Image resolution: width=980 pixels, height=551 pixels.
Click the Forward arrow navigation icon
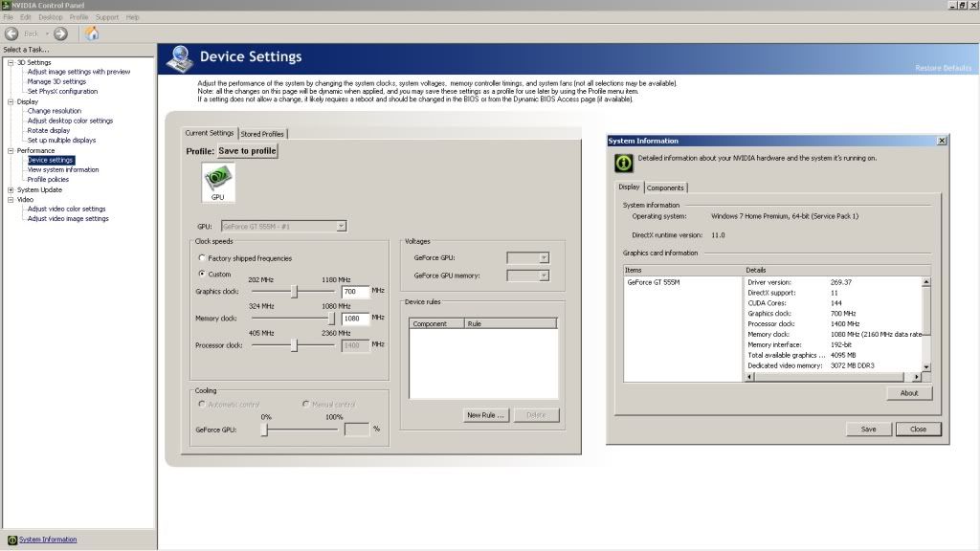coord(60,33)
